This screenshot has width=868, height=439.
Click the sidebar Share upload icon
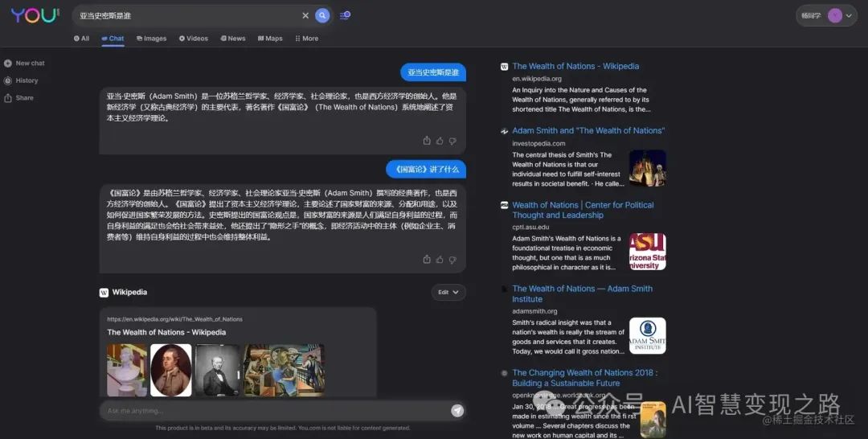click(x=8, y=98)
